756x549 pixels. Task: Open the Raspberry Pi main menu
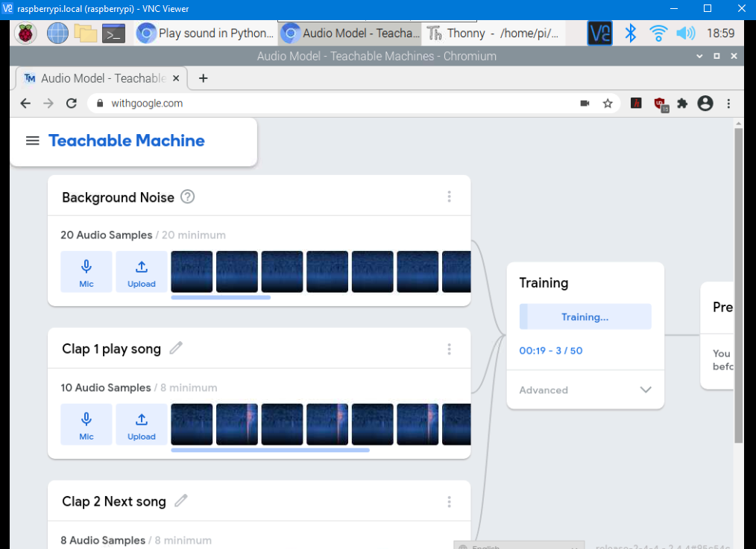click(25, 34)
